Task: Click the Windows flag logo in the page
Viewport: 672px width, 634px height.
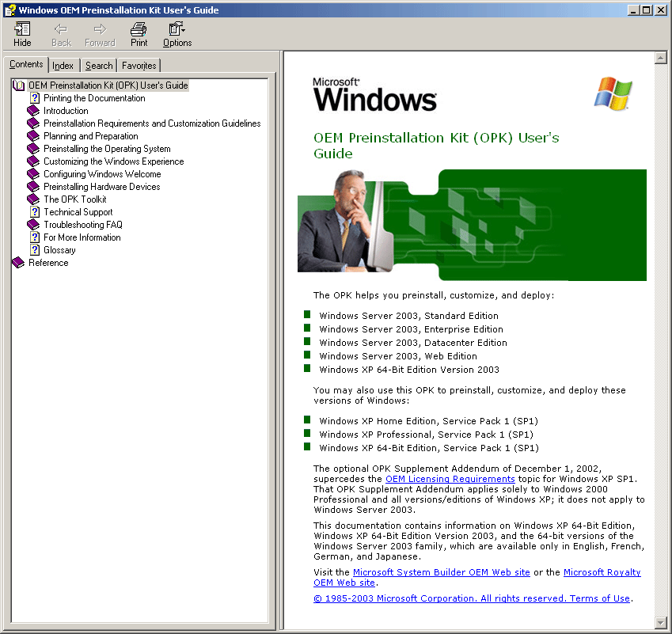Action: (613, 94)
